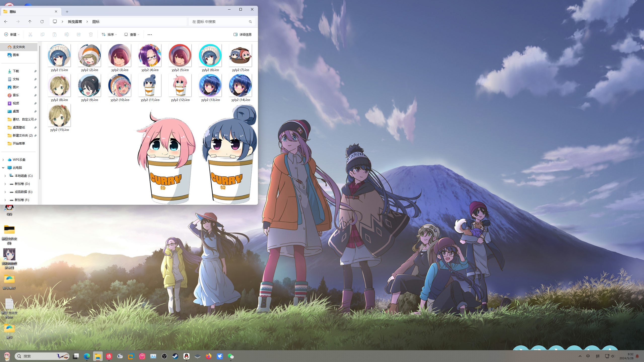Image resolution: width=644 pixels, height=362 pixels.
Task: Click the Refresh icon in the address bar
Action: (42, 22)
